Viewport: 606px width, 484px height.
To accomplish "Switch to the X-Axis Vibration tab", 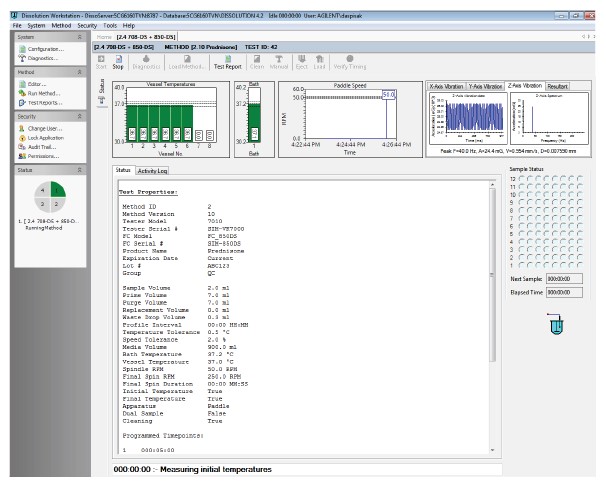I will coord(446,87).
